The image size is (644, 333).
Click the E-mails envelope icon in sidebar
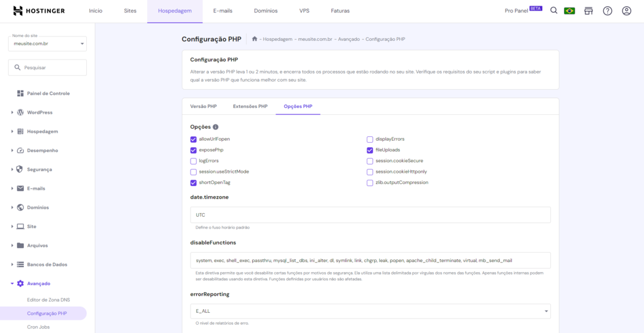tap(20, 188)
